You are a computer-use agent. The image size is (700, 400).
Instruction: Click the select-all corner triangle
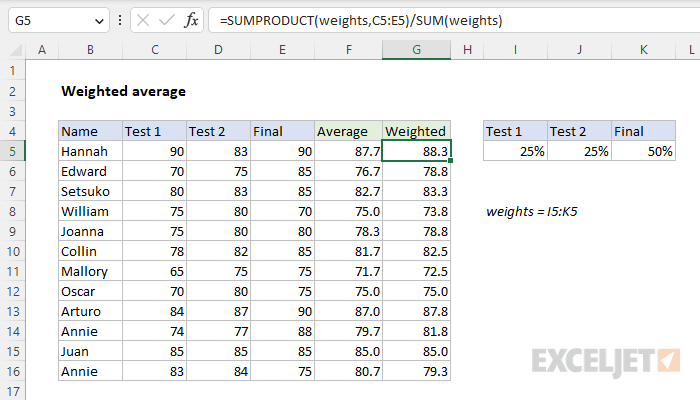[x=14, y=50]
